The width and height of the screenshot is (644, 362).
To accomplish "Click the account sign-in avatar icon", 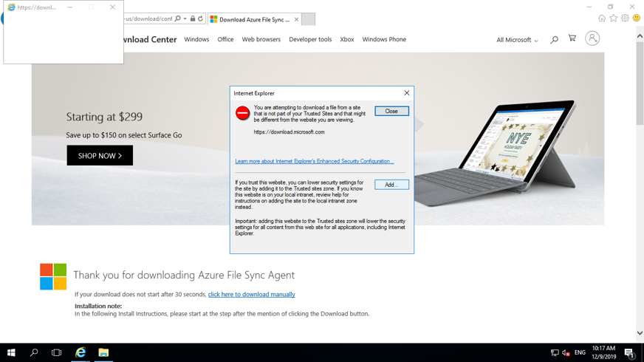I will pos(592,38).
